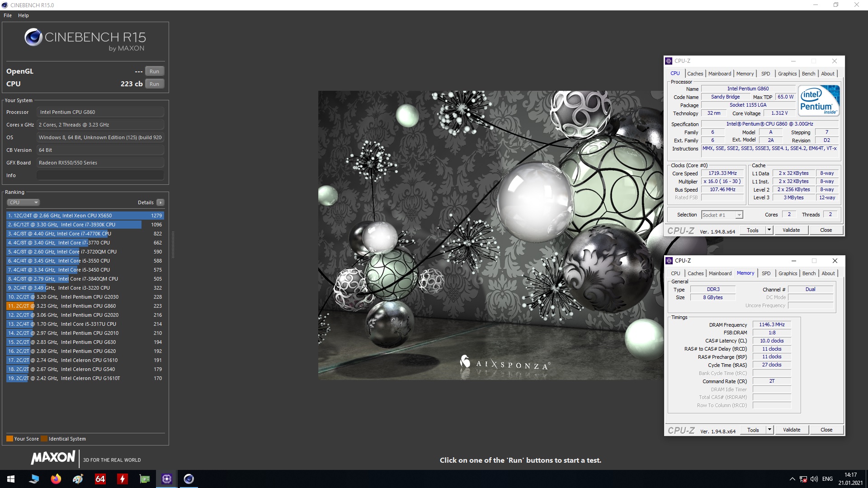Switch to Caches tab in lower CPU-Z
This screenshot has height=488, width=868.
696,273
